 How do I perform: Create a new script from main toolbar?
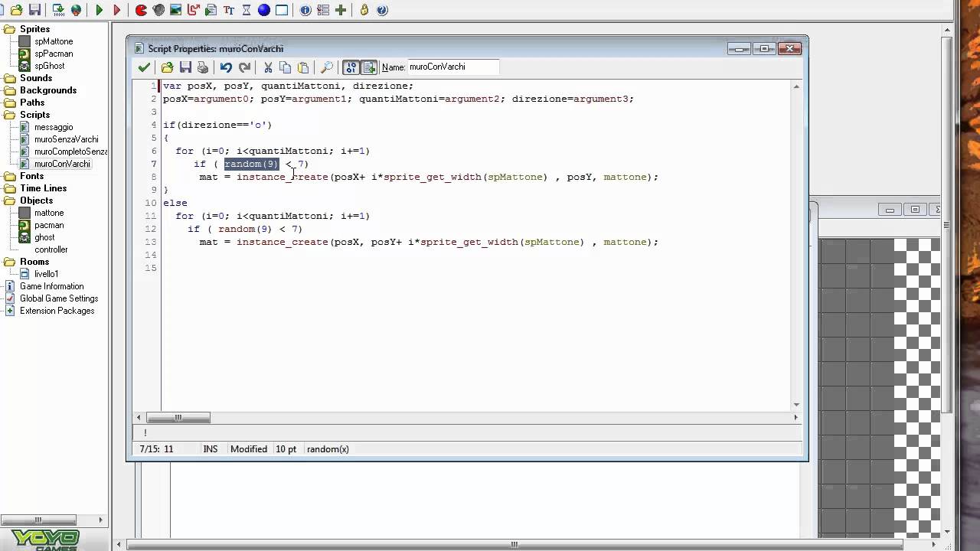[x=211, y=10]
